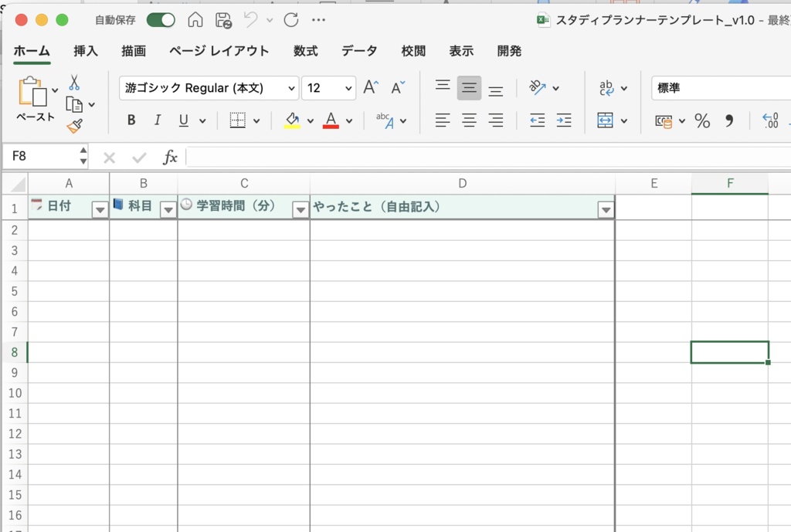This screenshot has width=791, height=532.
Task: Open the fill color dropdown arrow
Action: (311, 121)
